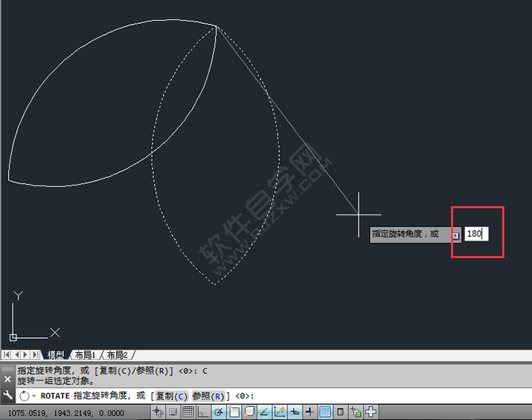Click the Lineweight display status icon
The image size is (532, 420).
[310, 413]
